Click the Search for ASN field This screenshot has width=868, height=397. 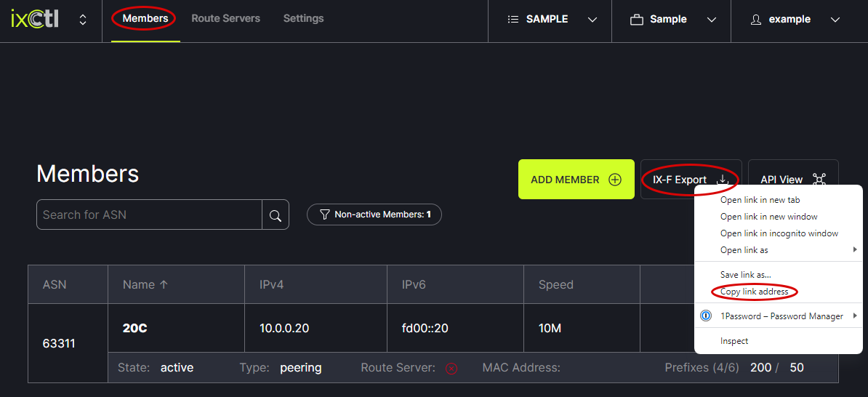click(x=149, y=215)
